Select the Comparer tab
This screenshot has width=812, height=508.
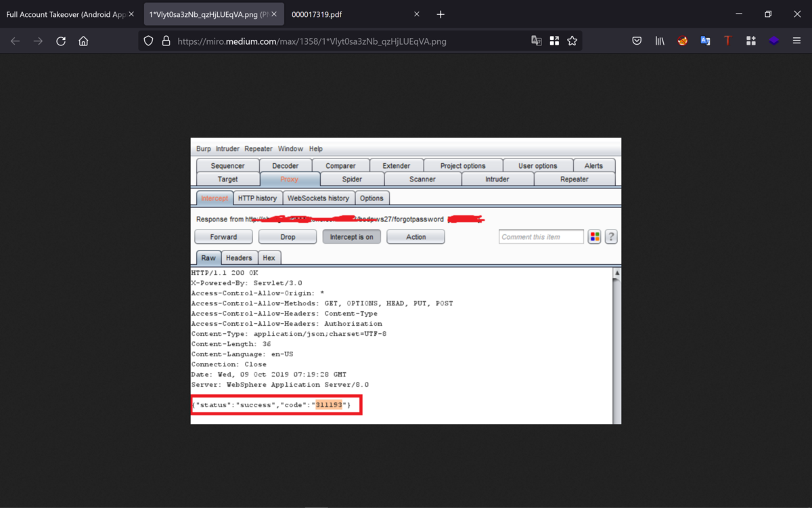point(340,166)
